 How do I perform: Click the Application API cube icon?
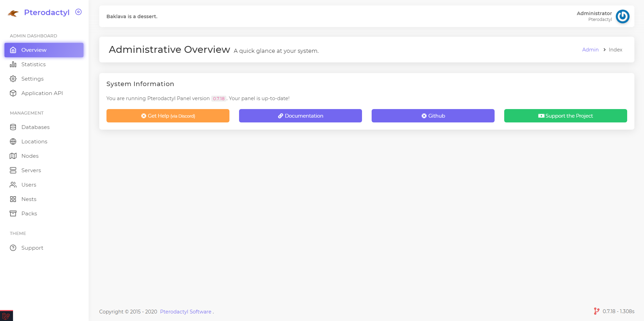(13, 93)
